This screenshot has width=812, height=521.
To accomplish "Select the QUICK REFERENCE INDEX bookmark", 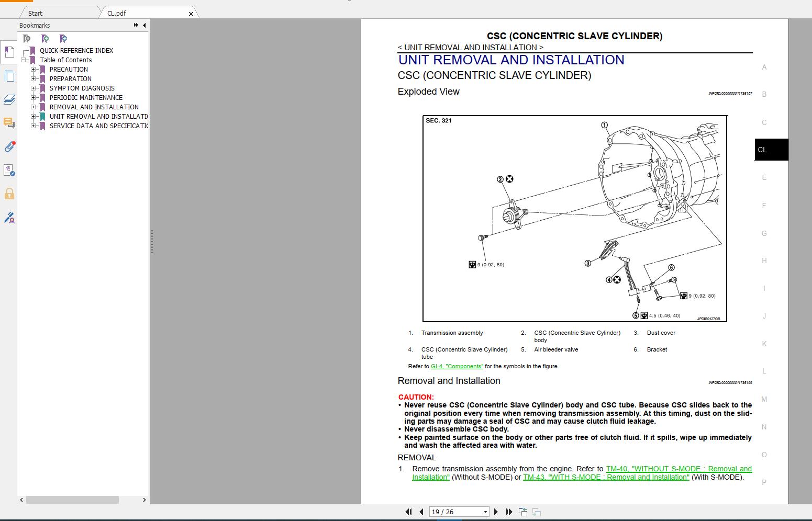I will (76, 51).
